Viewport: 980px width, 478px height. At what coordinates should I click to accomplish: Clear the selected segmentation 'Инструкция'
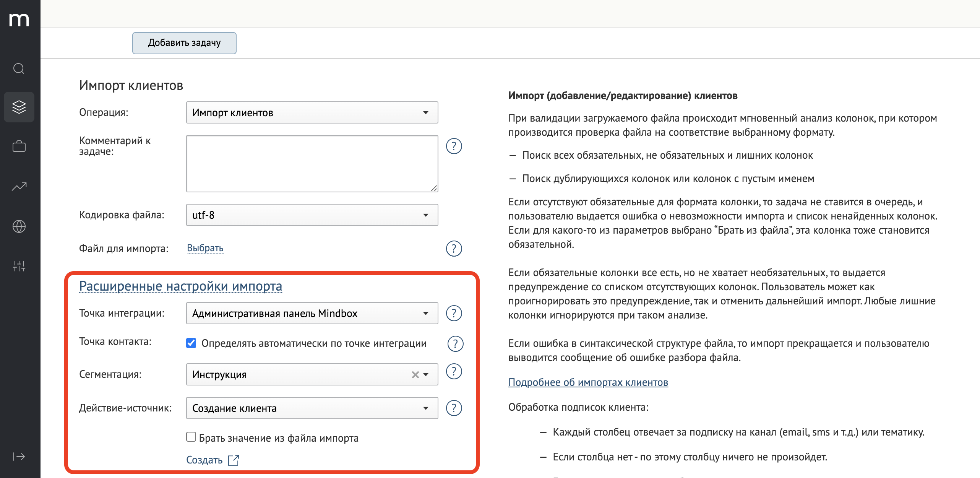[415, 375]
